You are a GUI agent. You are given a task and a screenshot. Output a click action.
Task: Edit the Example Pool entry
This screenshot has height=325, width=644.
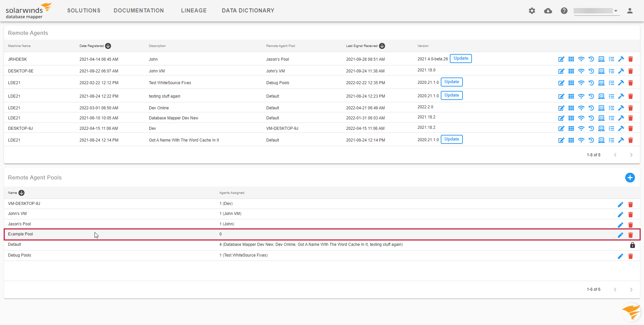(621, 235)
